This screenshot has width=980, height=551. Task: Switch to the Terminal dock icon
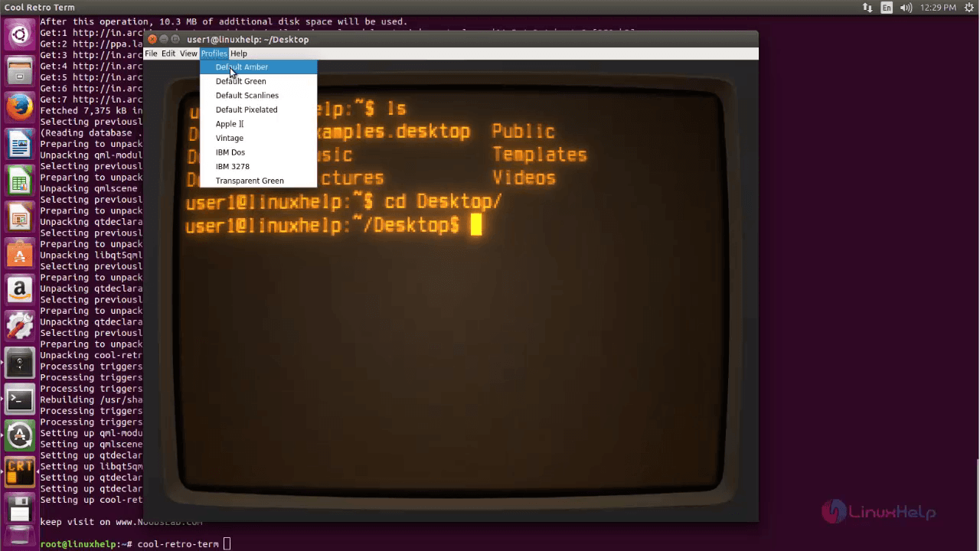tap(19, 400)
